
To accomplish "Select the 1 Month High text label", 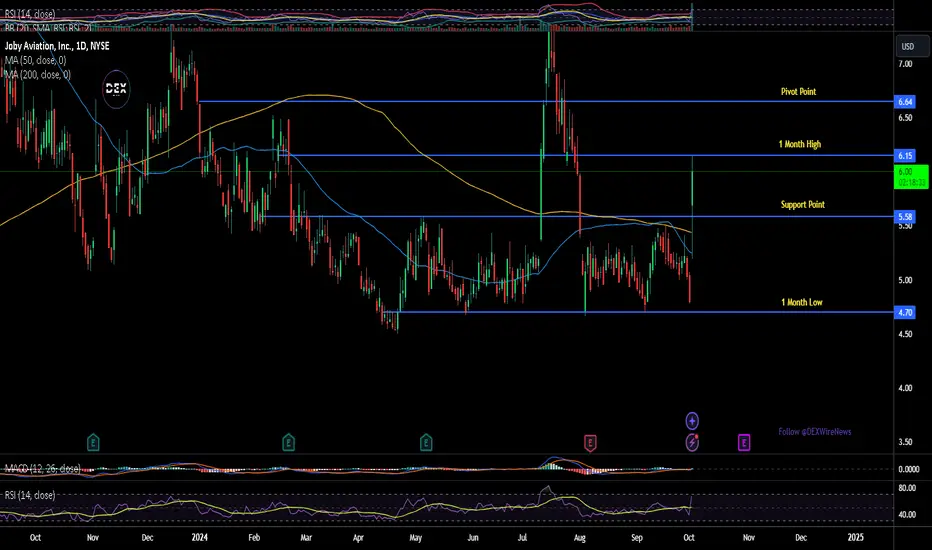I will (800, 144).
